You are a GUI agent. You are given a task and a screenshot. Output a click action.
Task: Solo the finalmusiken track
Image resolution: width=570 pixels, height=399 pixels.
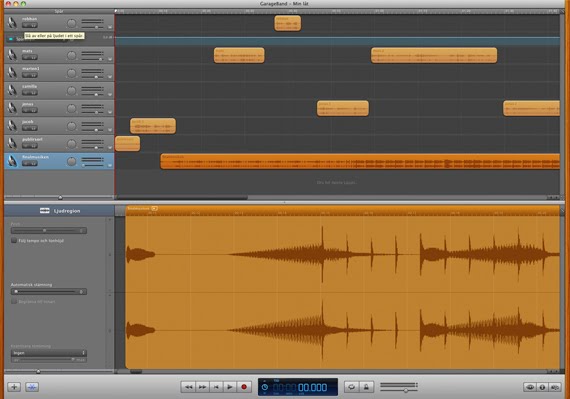click(33, 164)
